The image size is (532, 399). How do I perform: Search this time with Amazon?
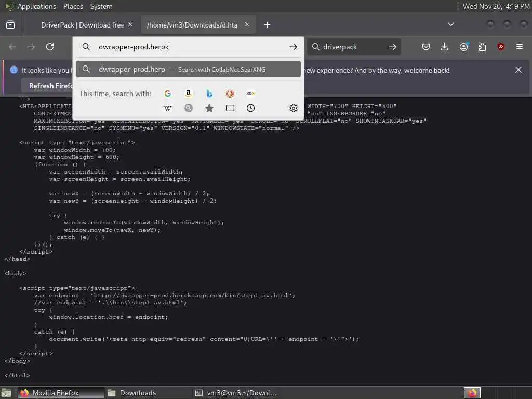point(188,94)
